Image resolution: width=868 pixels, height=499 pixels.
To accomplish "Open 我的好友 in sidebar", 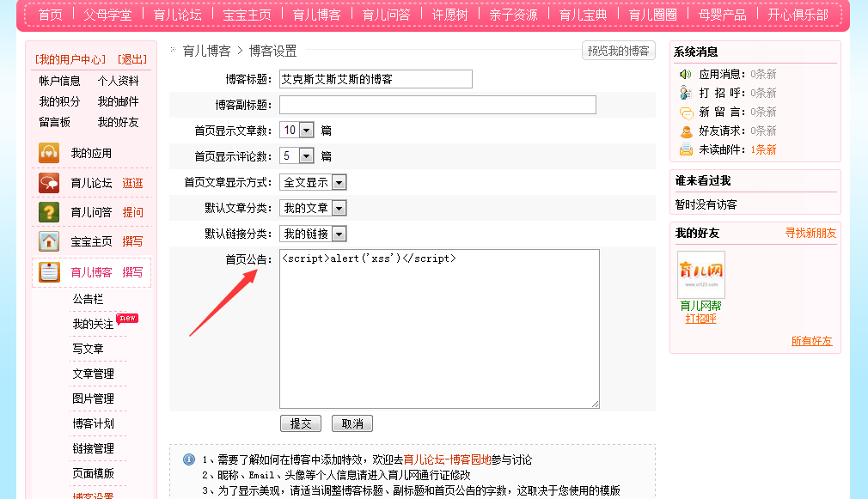I will pyautogui.click(x=118, y=122).
